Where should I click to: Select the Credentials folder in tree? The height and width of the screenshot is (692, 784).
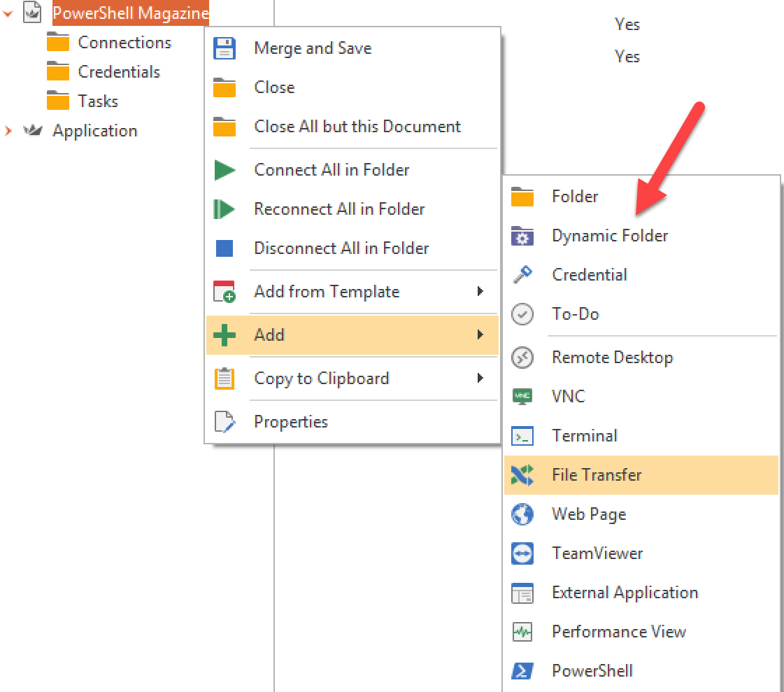pos(118,72)
